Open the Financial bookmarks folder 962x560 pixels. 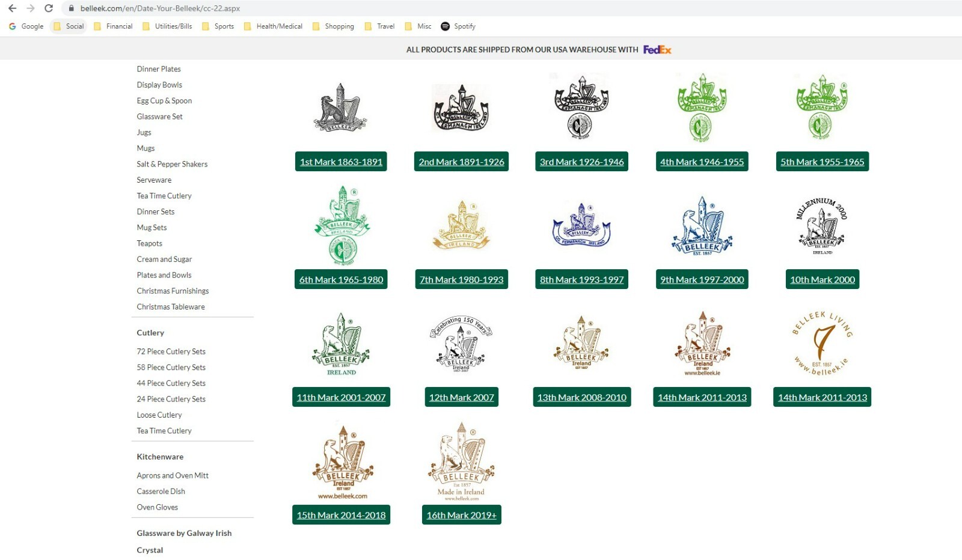[x=113, y=26]
